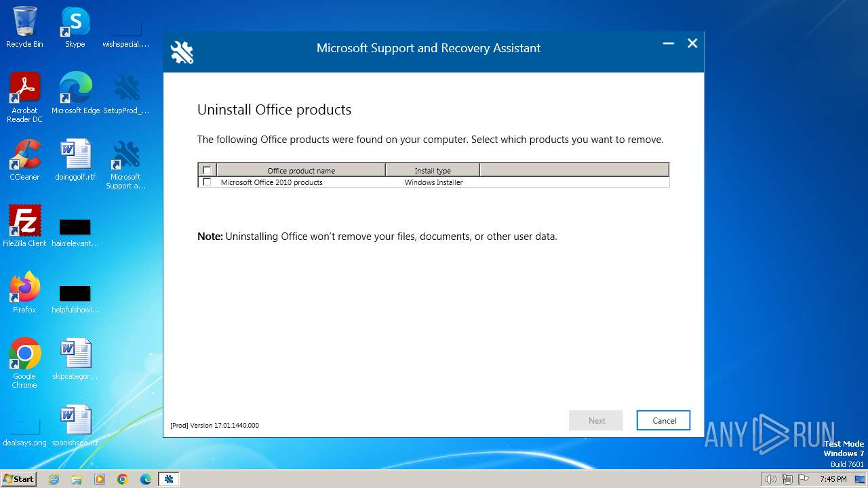
Task: Open the Start menu
Action: coord(19,479)
